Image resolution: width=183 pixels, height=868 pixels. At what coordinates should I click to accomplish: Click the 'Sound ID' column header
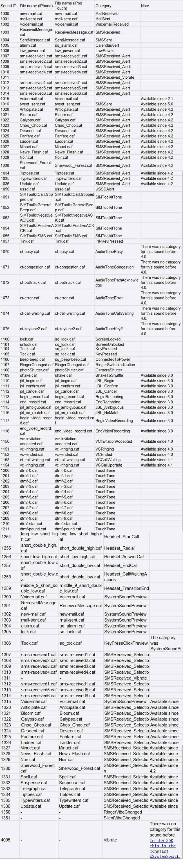(8, 6)
